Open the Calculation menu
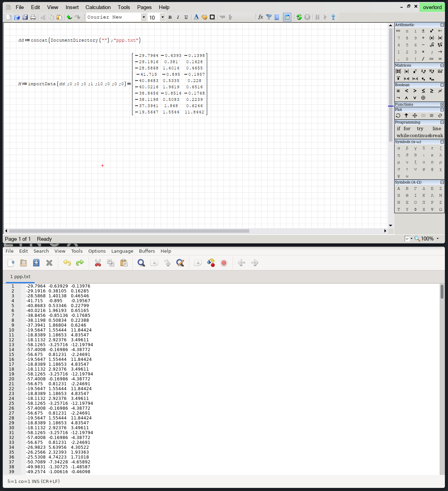 click(x=98, y=7)
